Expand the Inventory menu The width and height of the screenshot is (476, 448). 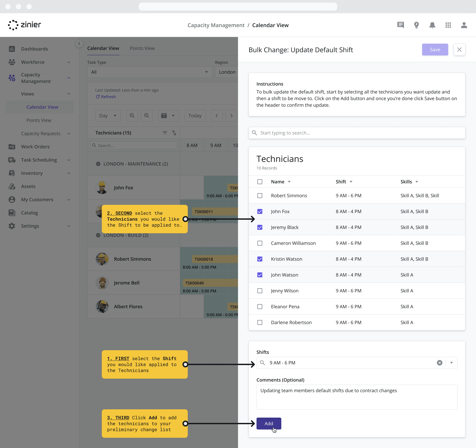(x=69, y=173)
